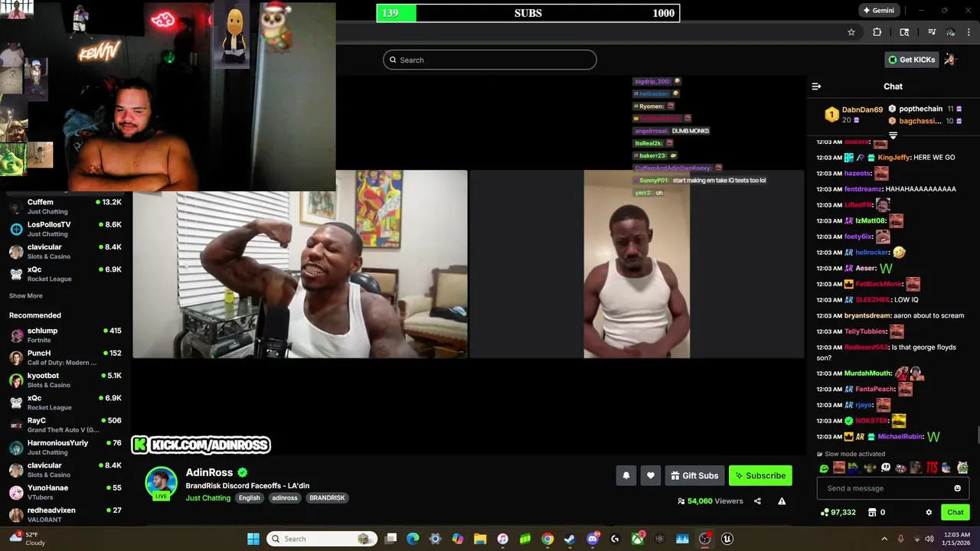Click popthechain in gift leaderboard
Viewport: 980px width, 551px height.
point(920,109)
